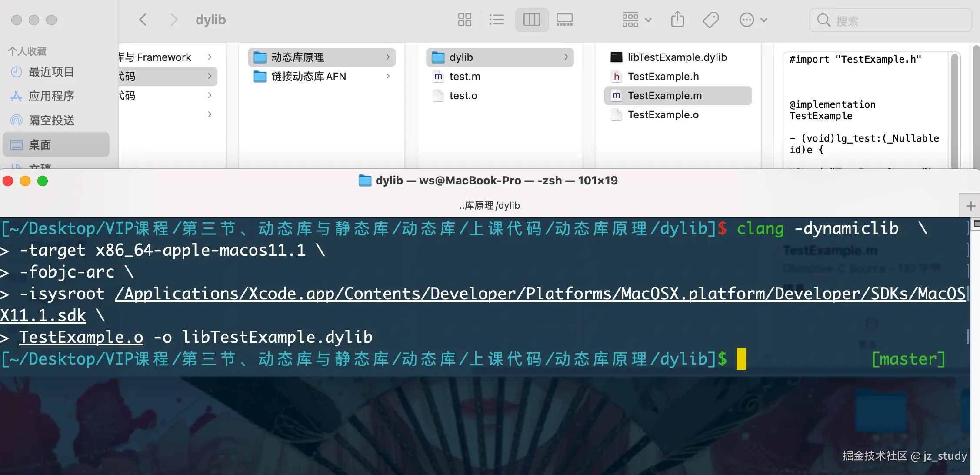The image size is (980, 475).
Task: Open the more actions ellipsis menu
Action: tap(753, 20)
